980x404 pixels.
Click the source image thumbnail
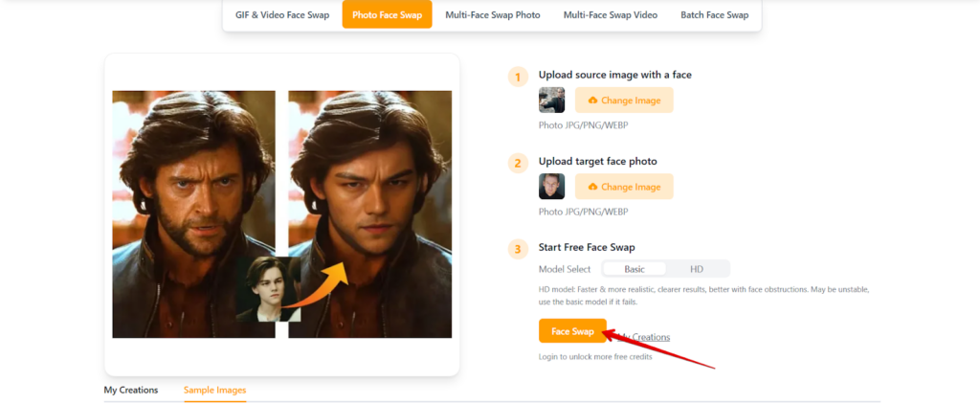[x=552, y=101]
